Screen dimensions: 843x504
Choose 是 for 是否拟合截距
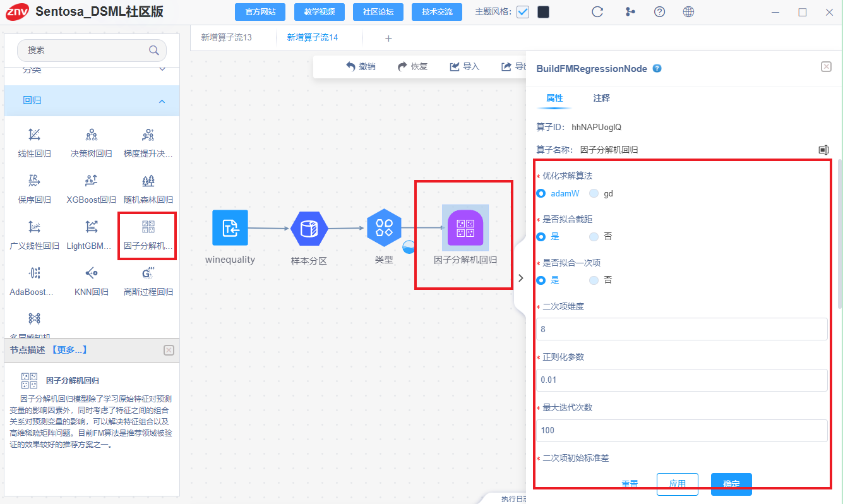point(541,237)
